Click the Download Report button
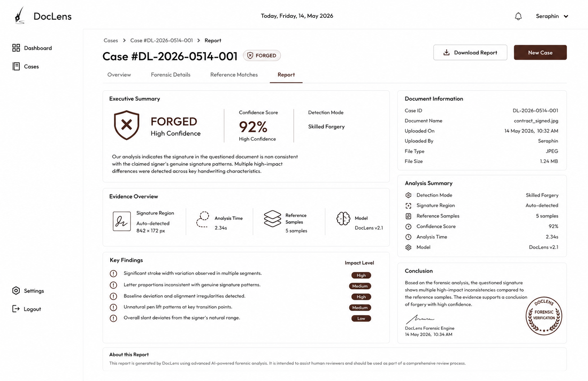The image size is (588, 381). click(470, 52)
